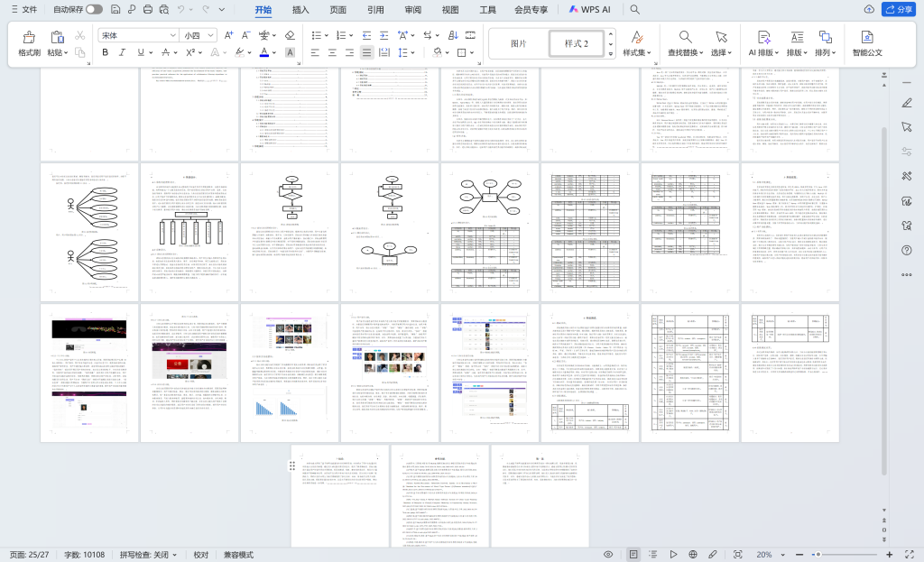Viewport: 924px width, 562px height.
Task: Enter full screen from the status bar
Action: [x=910, y=555]
